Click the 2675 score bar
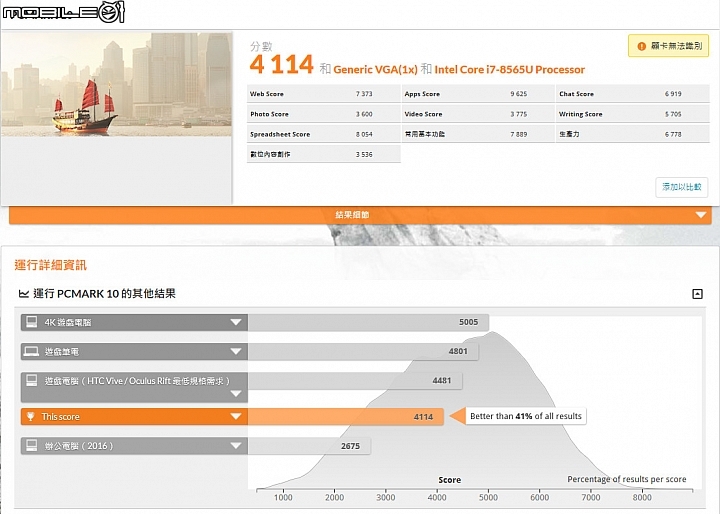720x514 pixels. click(309, 446)
